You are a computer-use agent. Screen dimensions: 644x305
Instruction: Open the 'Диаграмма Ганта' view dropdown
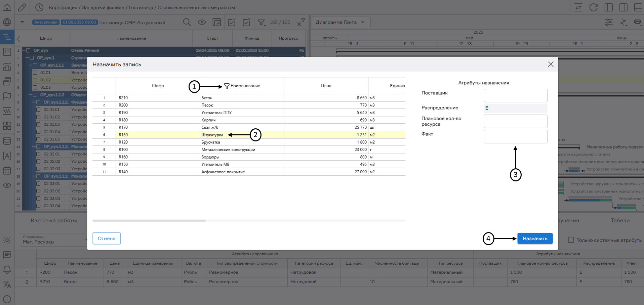click(341, 22)
